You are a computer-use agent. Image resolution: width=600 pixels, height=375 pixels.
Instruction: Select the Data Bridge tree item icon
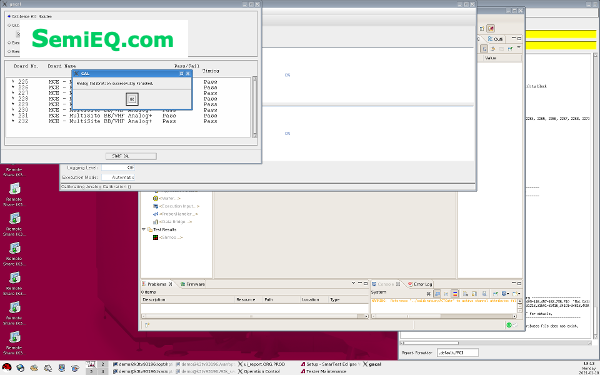pos(155,222)
